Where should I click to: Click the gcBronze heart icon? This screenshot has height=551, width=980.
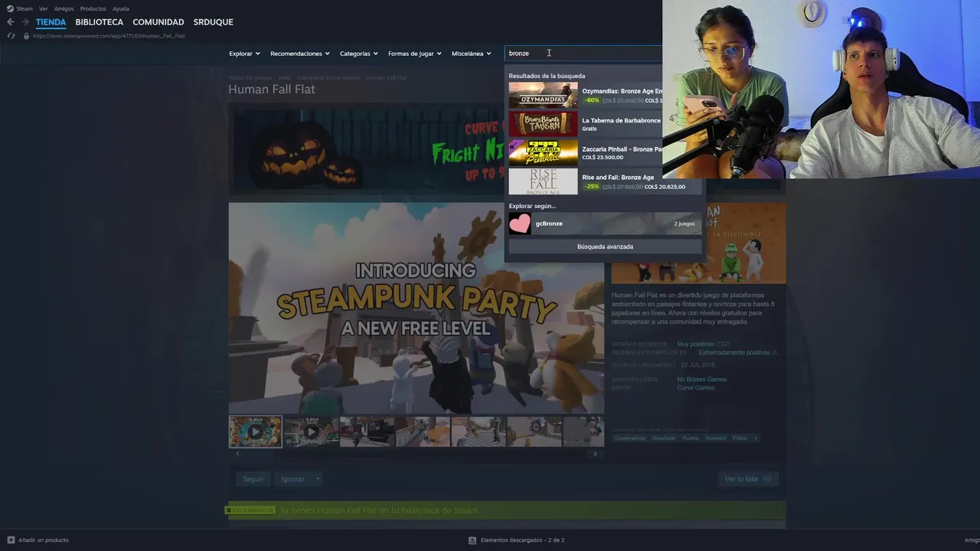pos(520,223)
